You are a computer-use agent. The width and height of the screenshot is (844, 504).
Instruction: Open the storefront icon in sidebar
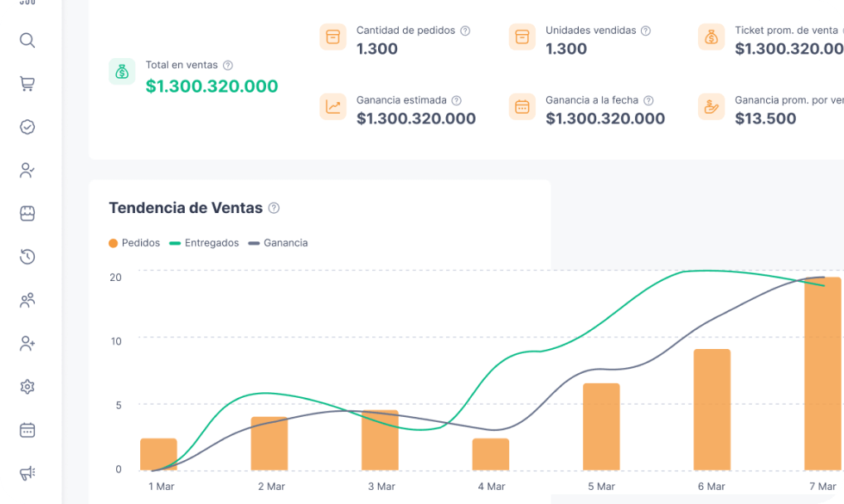click(27, 214)
